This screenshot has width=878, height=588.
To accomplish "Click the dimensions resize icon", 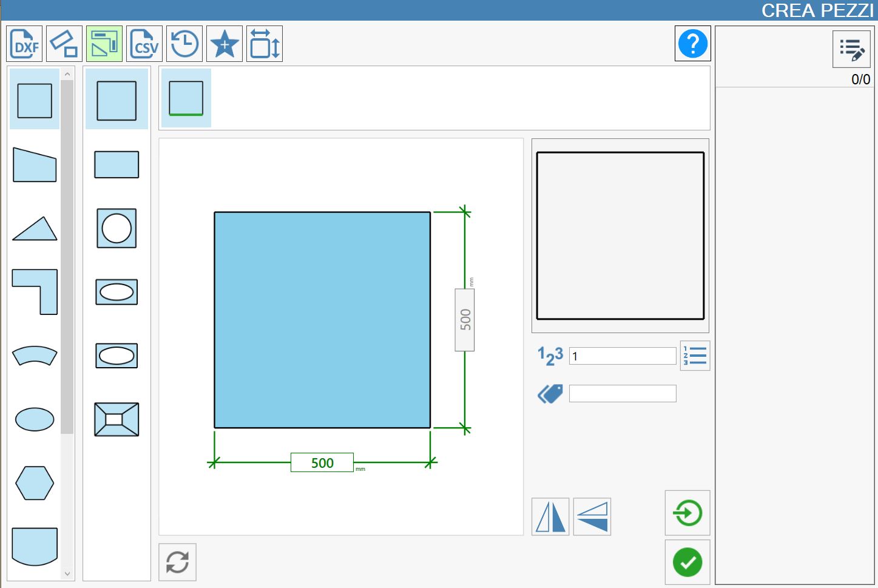I will point(265,44).
